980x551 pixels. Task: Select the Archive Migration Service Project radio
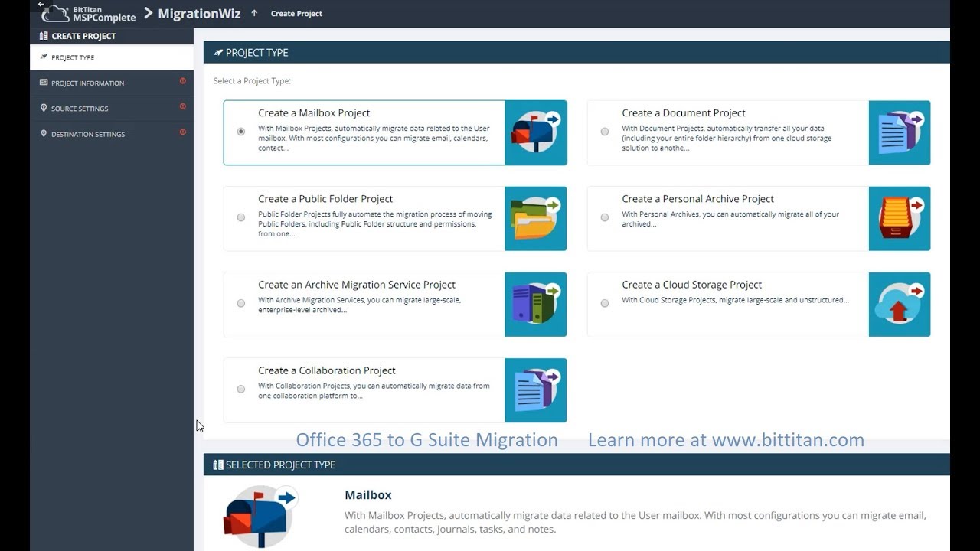(241, 303)
